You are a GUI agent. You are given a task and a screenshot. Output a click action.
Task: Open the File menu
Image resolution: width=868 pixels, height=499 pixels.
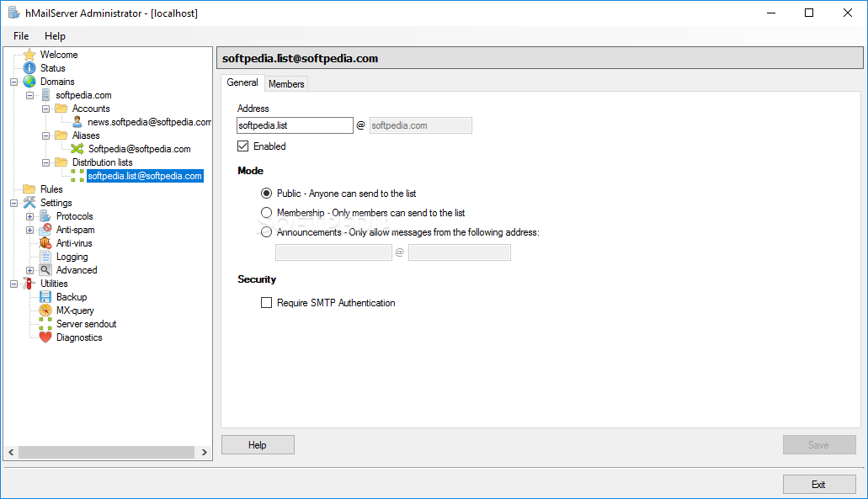point(21,36)
